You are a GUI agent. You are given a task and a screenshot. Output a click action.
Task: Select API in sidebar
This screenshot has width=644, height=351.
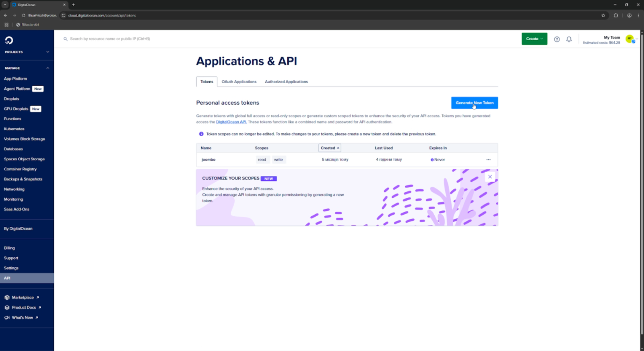point(27,278)
